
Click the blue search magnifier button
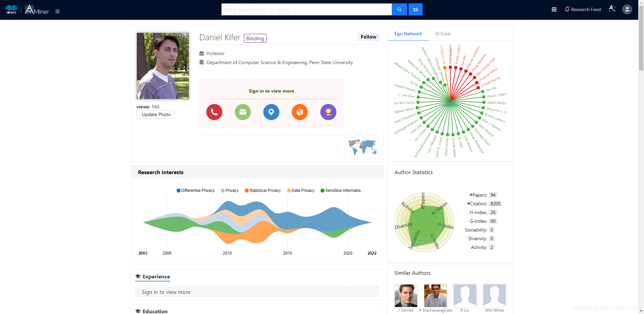(x=399, y=9)
